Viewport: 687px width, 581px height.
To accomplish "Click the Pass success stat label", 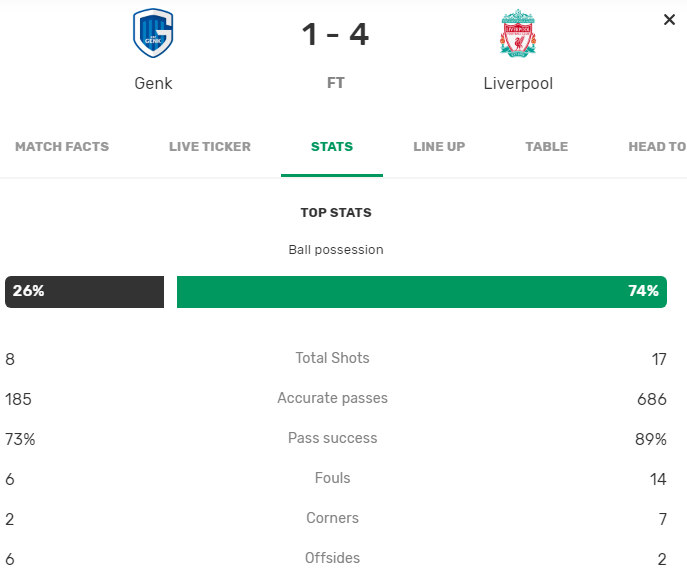I will (x=332, y=438).
